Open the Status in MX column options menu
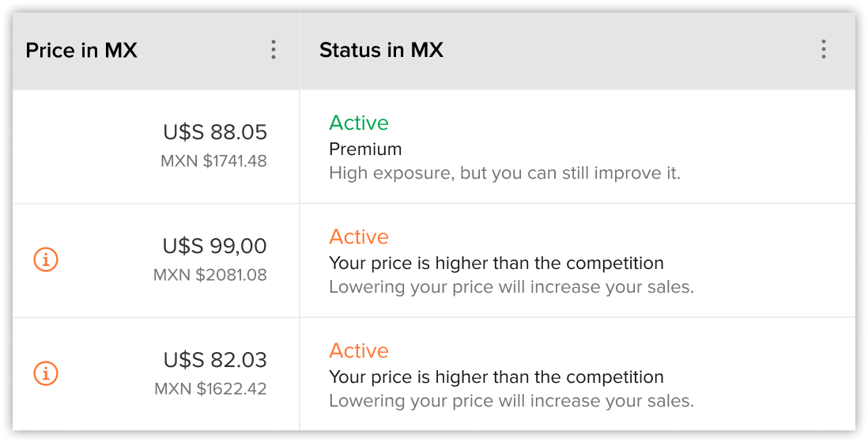The width and height of the screenshot is (868, 443). click(x=823, y=50)
